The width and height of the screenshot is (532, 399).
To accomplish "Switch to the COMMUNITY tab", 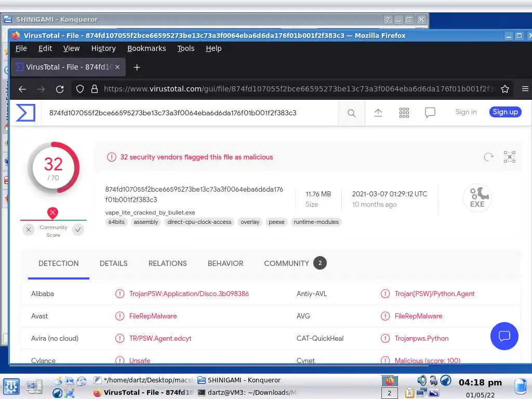I will click(x=295, y=263).
